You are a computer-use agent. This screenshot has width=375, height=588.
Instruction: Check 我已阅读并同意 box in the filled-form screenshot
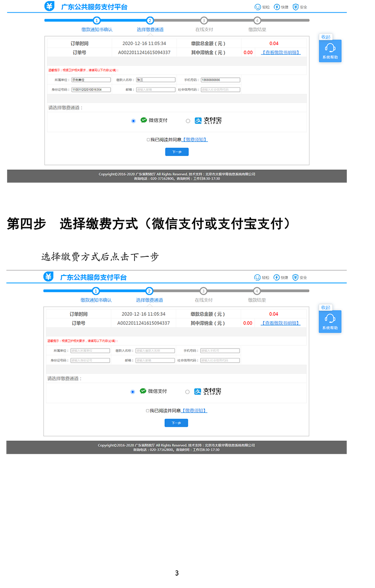(148, 140)
